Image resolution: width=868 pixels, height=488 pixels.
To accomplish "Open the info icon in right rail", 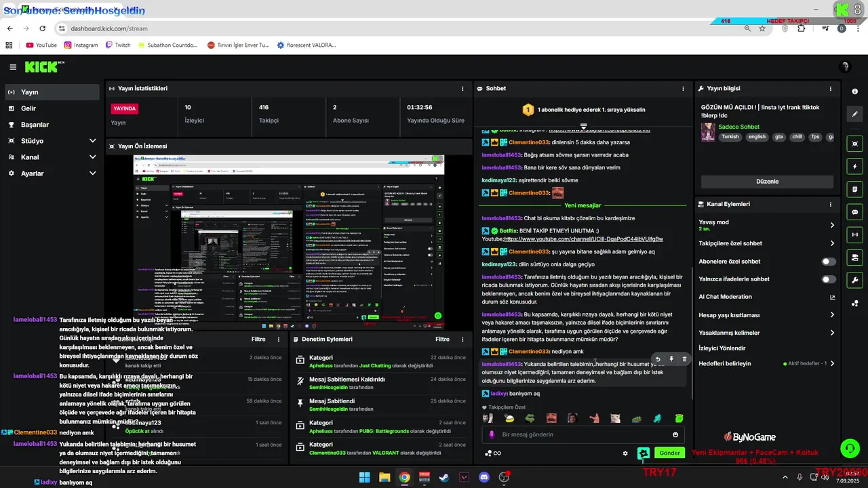I will point(854,92).
